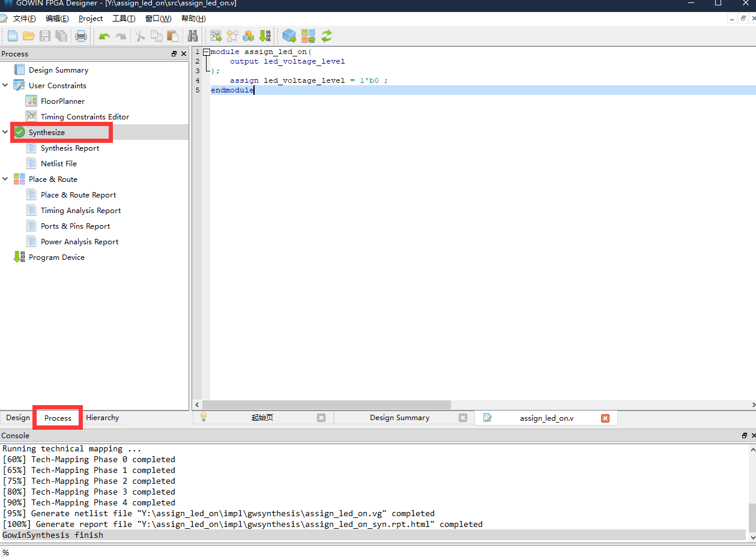Image resolution: width=756 pixels, height=557 pixels.
Task: Select User Constraints in Process tree
Action: (58, 86)
